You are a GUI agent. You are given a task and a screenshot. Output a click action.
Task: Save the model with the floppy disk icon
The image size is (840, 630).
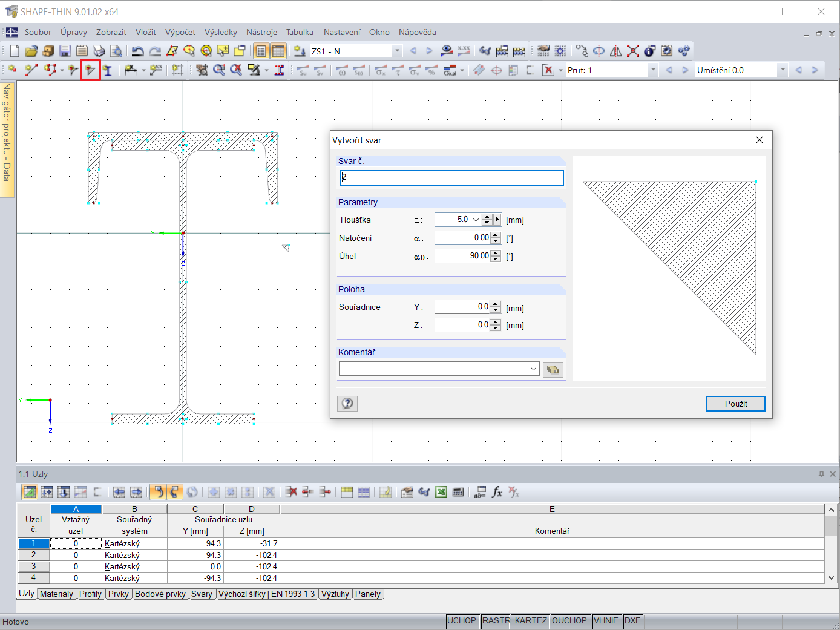tap(65, 51)
